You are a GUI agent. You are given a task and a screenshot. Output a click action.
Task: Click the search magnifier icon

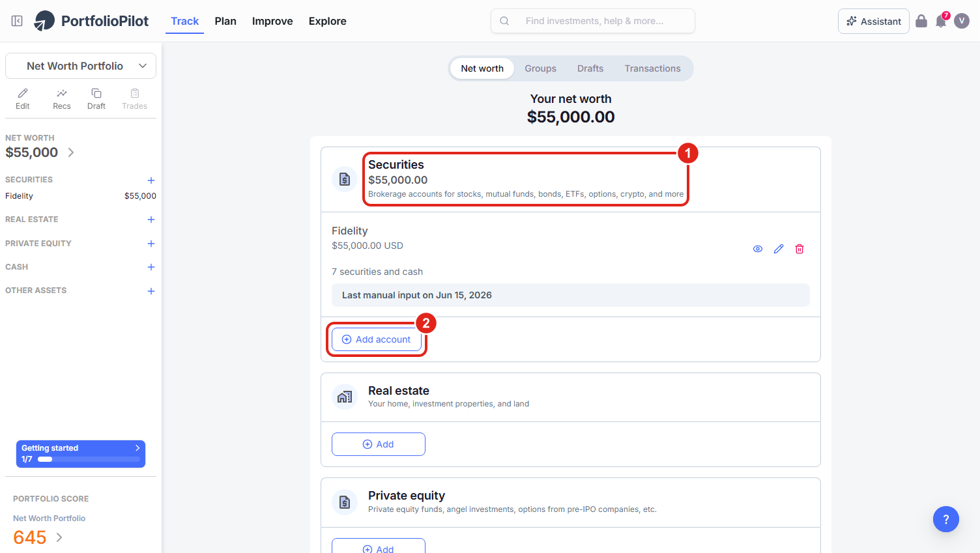(x=504, y=21)
